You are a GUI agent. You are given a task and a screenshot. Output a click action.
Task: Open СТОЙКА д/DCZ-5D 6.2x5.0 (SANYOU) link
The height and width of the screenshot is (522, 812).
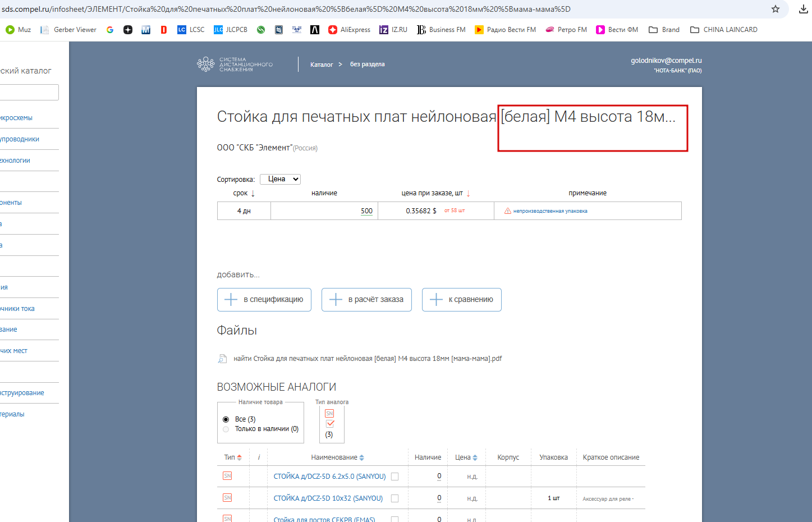click(330, 477)
